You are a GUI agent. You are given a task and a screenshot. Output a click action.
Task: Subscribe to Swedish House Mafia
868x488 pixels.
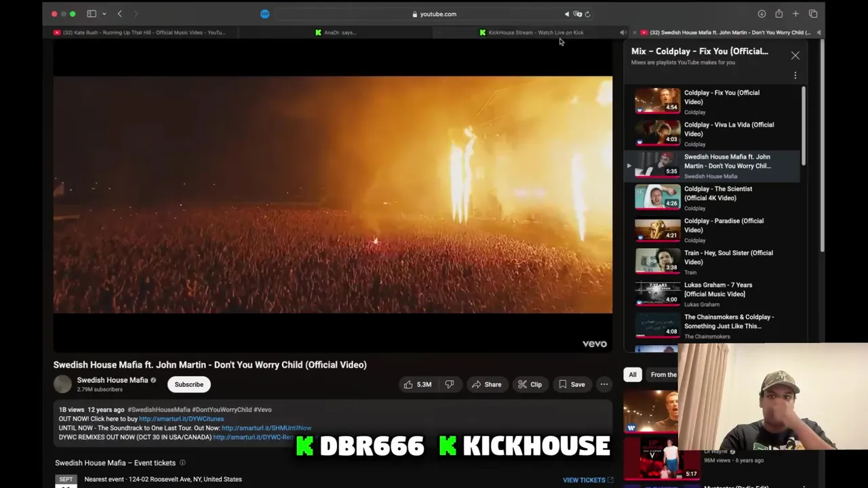pos(189,384)
